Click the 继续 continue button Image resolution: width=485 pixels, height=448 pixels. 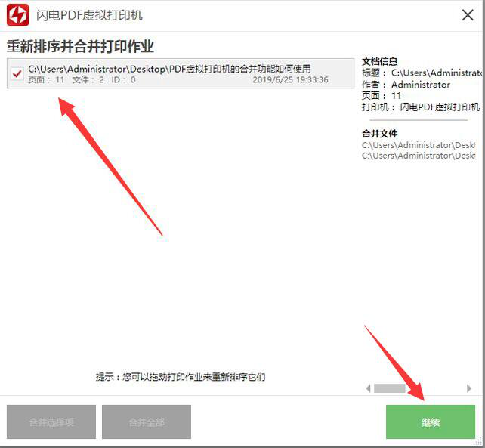coord(431,422)
